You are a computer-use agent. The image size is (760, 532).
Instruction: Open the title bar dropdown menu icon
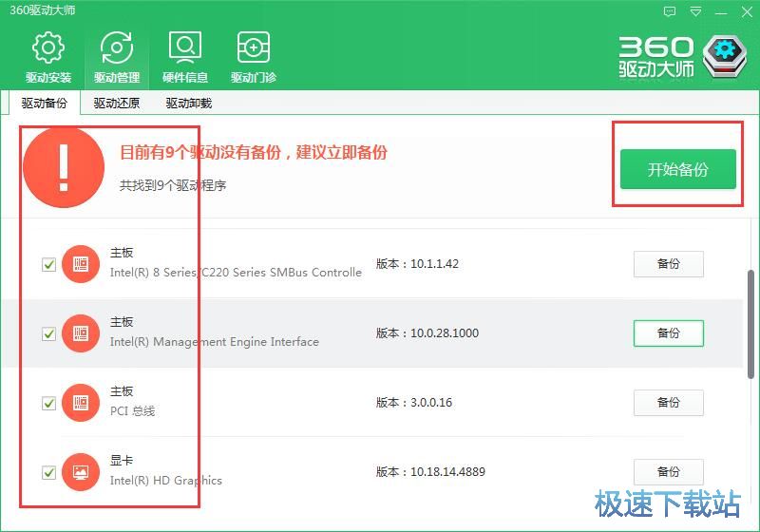click(x=695, y=11)
